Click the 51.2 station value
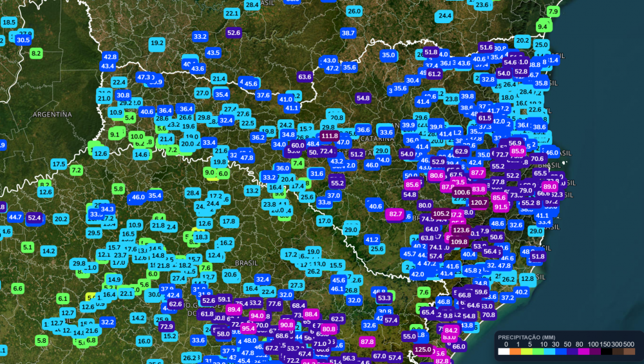Screen dimensions: 644x364 [357, 155]
